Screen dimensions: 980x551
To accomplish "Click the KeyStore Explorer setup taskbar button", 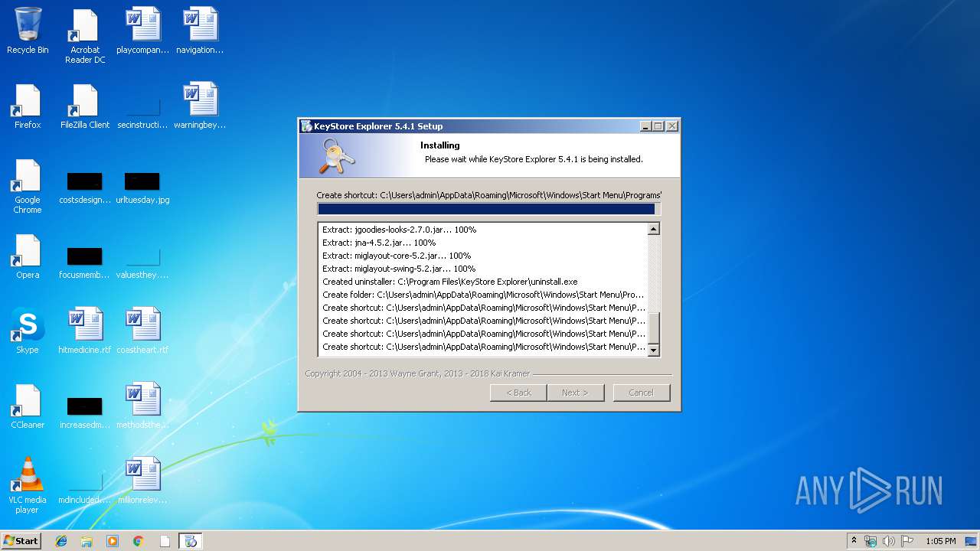I will [191, 541].
